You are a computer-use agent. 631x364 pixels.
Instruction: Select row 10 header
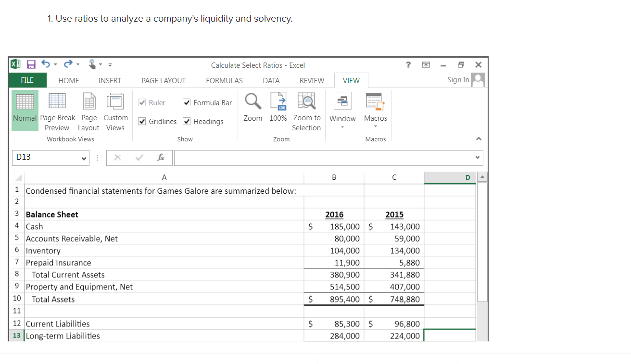[x=17, y=299]
